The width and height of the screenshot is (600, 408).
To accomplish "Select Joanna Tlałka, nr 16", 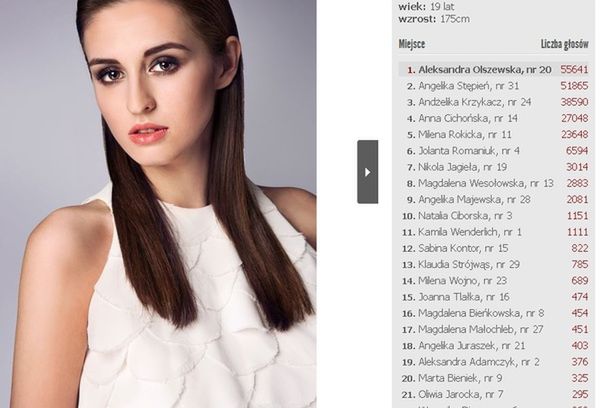I will 464,297.
